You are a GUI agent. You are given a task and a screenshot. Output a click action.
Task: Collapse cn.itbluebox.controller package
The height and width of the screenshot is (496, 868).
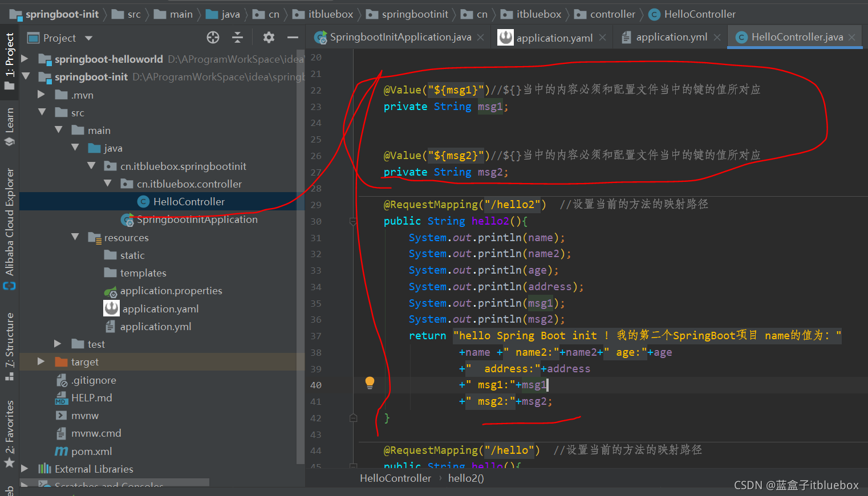tap(108, 183)
